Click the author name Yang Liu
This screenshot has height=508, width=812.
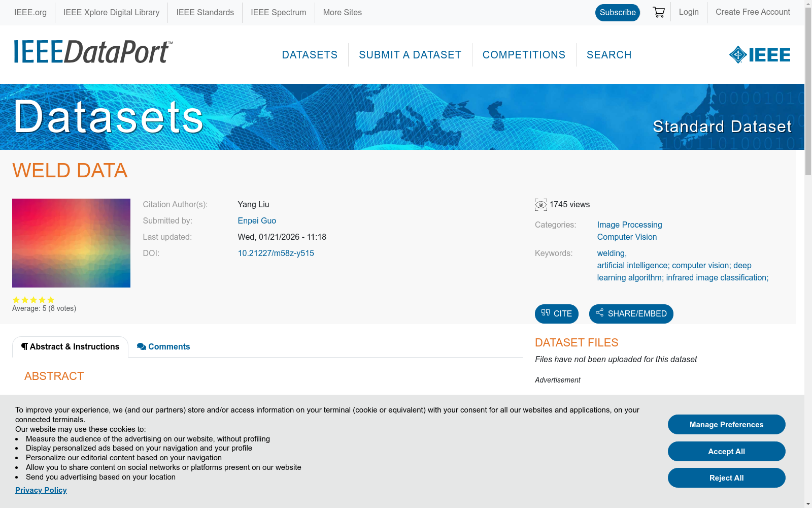pos(253,205)
